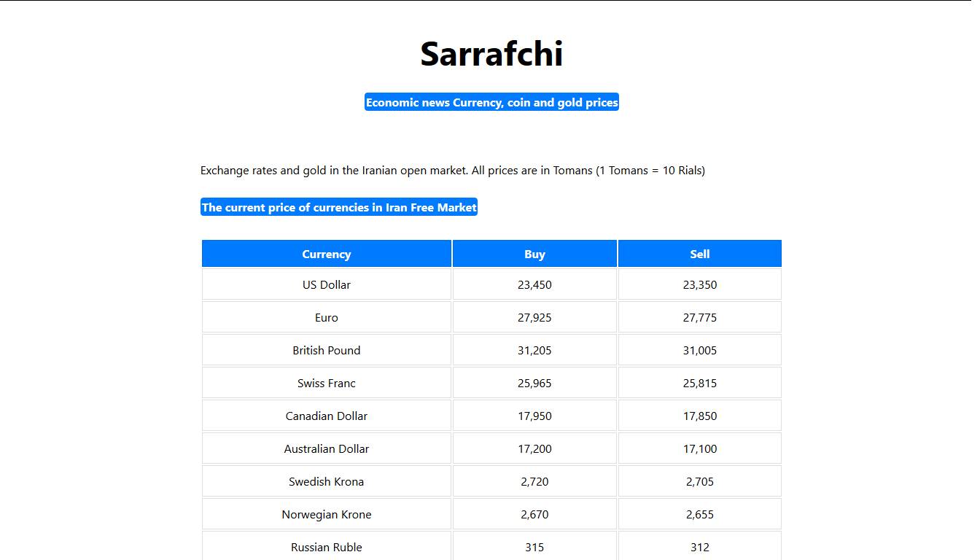The image size is (980, 560).
Task: Select British Pound sell price 31,005
Action: click(x=700, y=350)
